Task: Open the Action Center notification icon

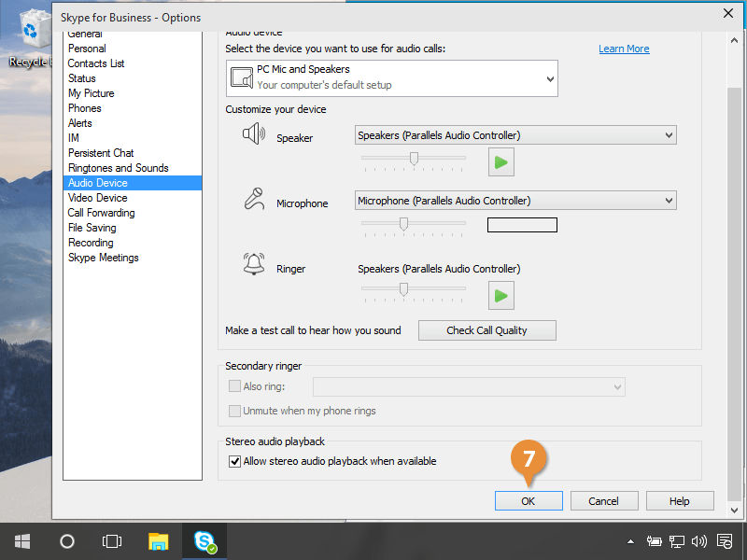Action: coord(725,541)
